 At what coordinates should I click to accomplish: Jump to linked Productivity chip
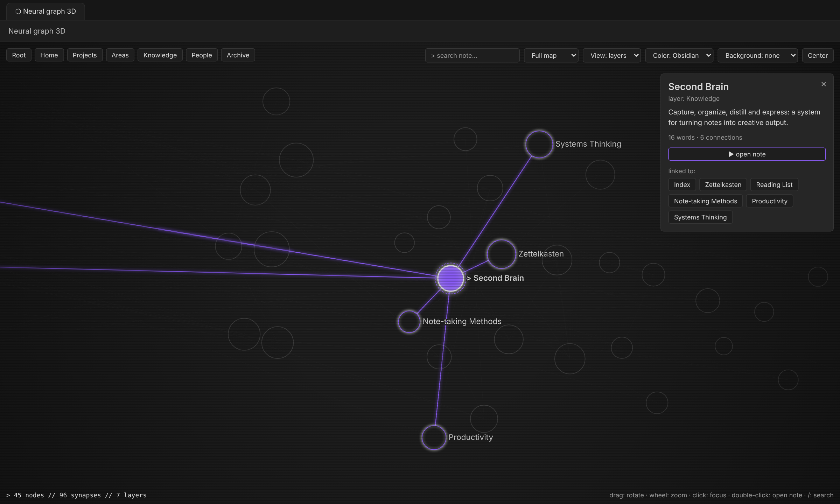point(769,201)
